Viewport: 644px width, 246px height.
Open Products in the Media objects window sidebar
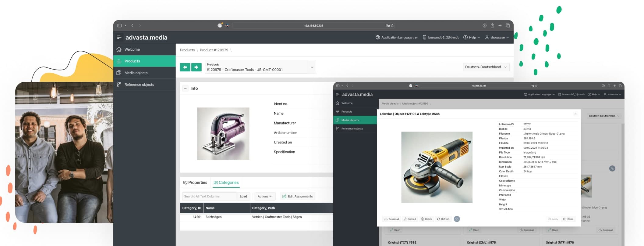tap(355, 112)
